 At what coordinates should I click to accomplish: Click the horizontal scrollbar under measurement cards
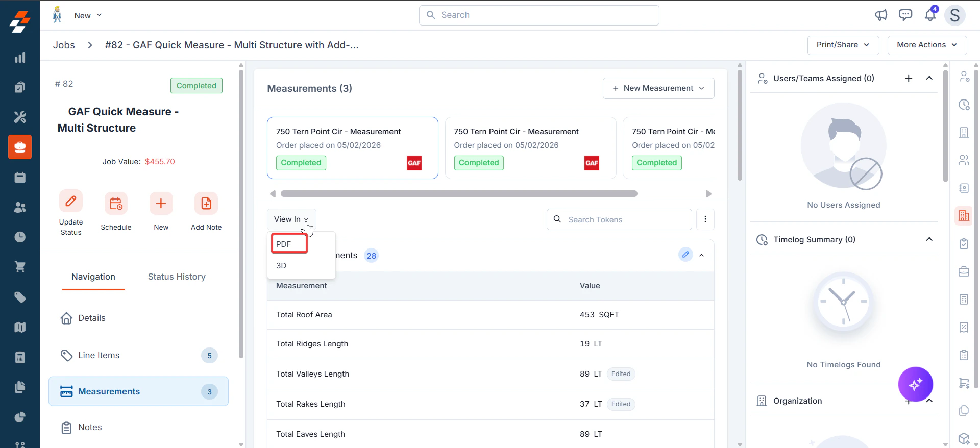tap(459, 194)
